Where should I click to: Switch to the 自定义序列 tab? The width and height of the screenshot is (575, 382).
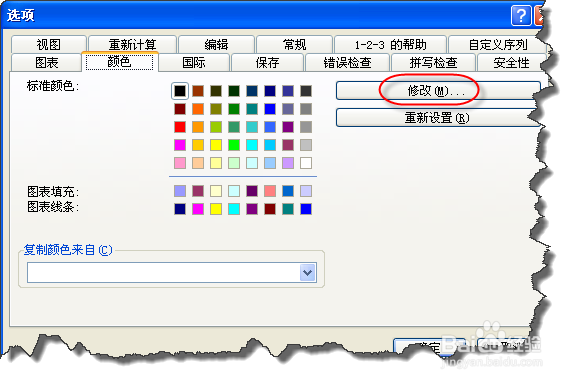[x=497, y=44]
